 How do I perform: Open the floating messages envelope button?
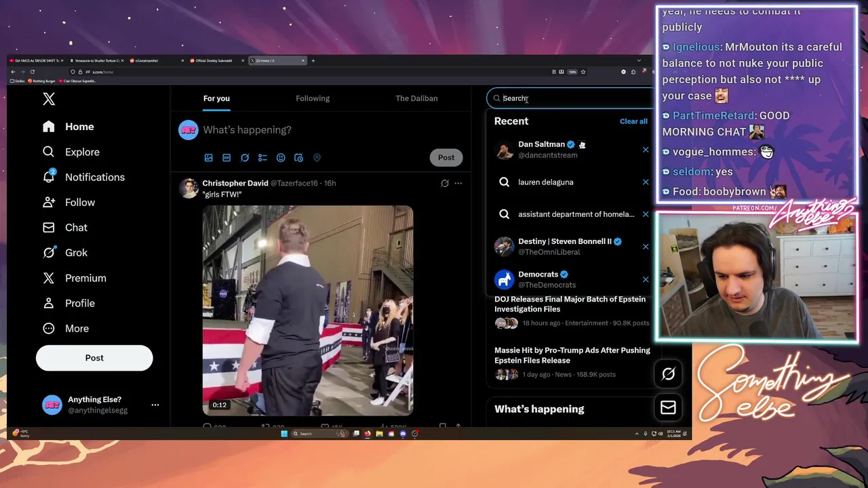click(x=668, y=407)
